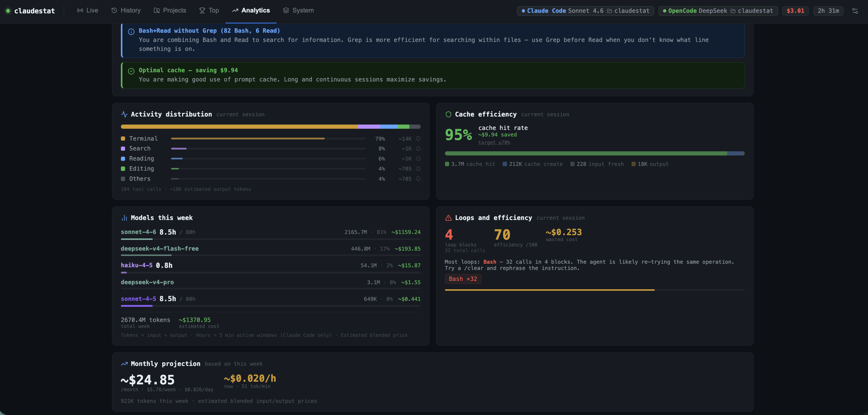Click the sonnet-4-6 usage bar

(x=271, y=239)
